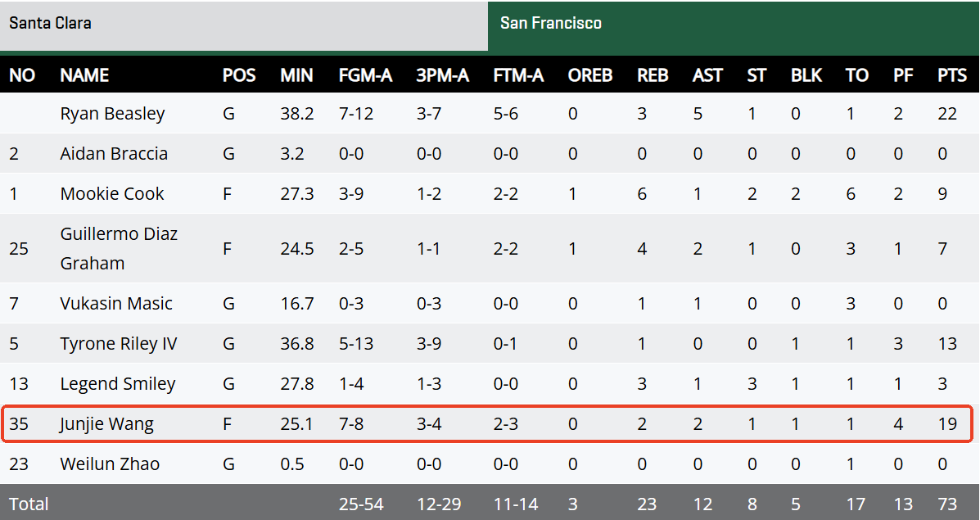Open Mookie Cook player name
This screenshot has width=980, height=520.
[112, 194]
